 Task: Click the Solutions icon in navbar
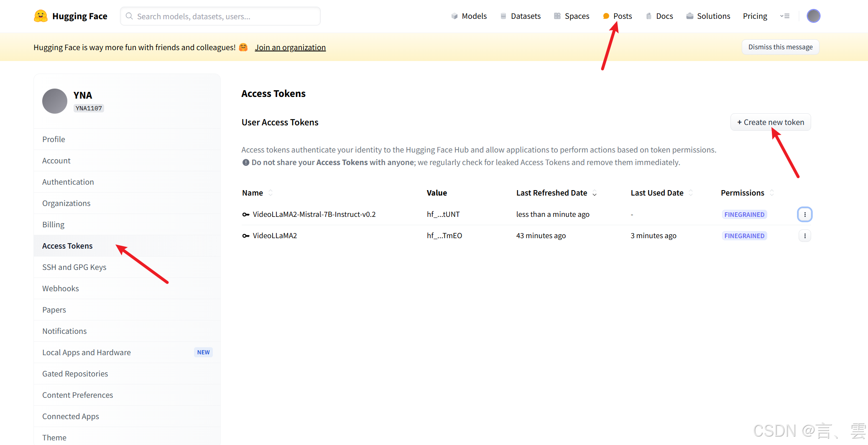pos(690,16)
